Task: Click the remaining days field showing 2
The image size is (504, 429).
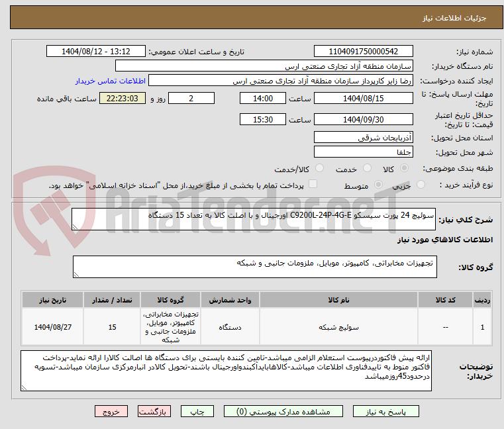Action: coord(191,99)
